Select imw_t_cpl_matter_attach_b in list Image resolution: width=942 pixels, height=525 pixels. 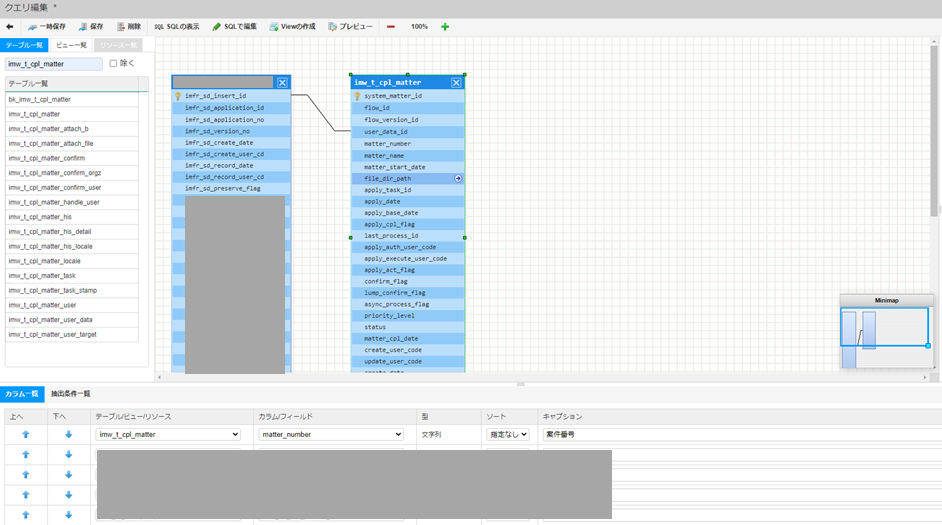click(72, 129)
